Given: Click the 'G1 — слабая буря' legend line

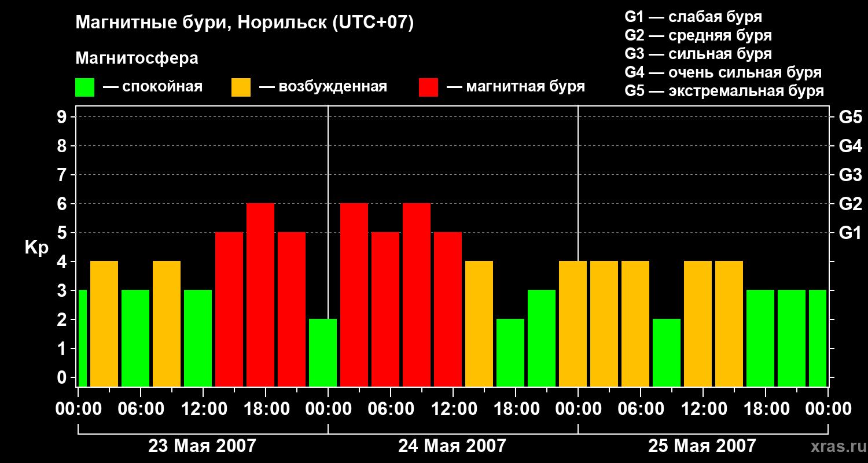Looking at the screenshot, I should 693,17.
